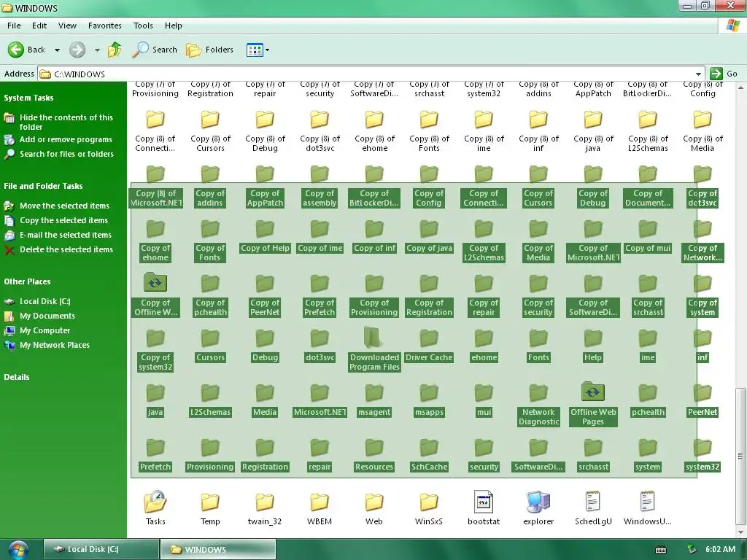This screenshot has width=747, height=560.
Task: Open the Search pane
Action: pyautogui.click(x=155, y=50)
